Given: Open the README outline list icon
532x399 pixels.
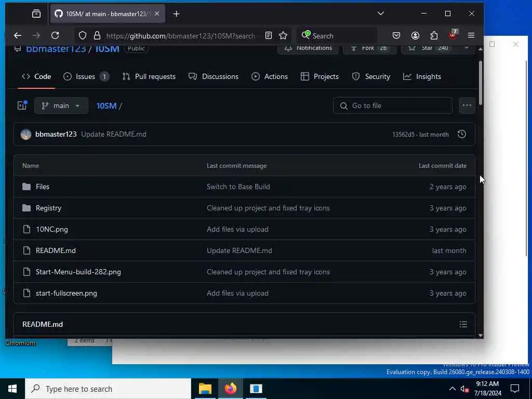Looking at the screenshot, I should 463,324.
